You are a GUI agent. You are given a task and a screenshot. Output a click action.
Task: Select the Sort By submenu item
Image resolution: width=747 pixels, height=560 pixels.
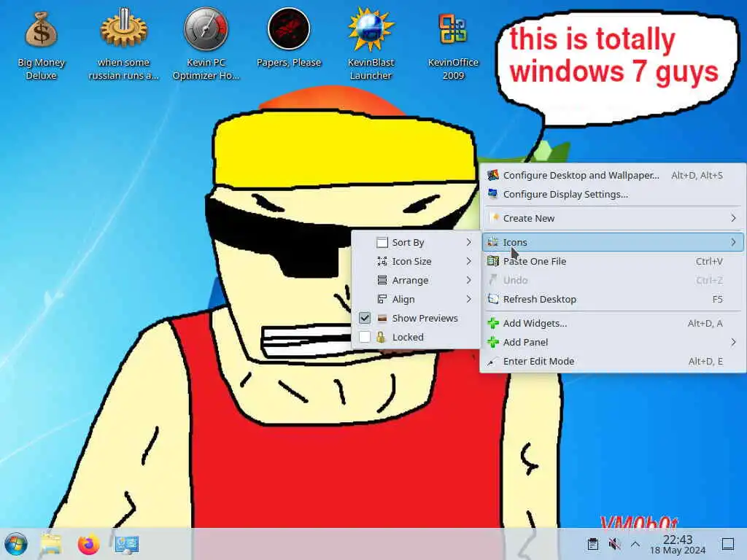416,242
